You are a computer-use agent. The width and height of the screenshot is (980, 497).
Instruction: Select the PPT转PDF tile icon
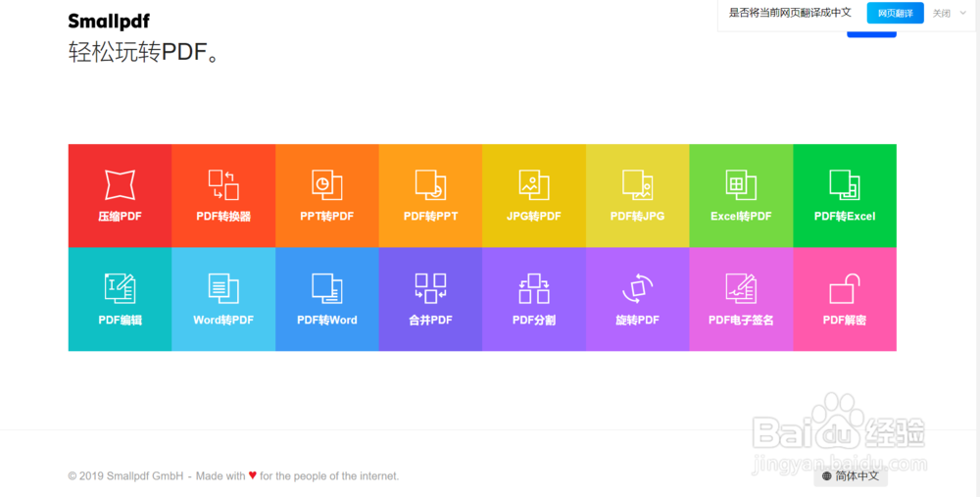pyautogui.click(x=327, y=185)
